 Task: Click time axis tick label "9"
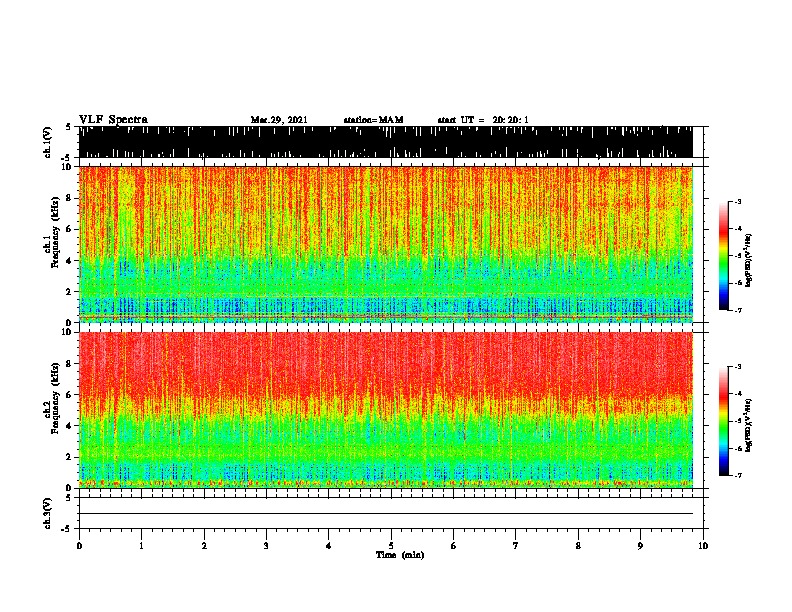tap(640, 546)
